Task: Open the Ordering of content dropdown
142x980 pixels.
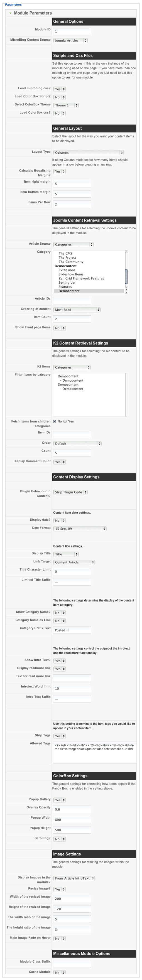Action: 77,310
